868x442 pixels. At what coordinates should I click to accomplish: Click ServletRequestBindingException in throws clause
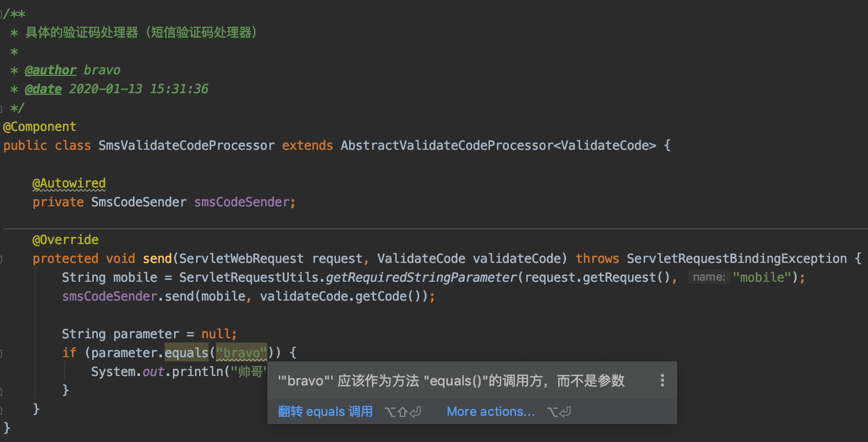736,259
